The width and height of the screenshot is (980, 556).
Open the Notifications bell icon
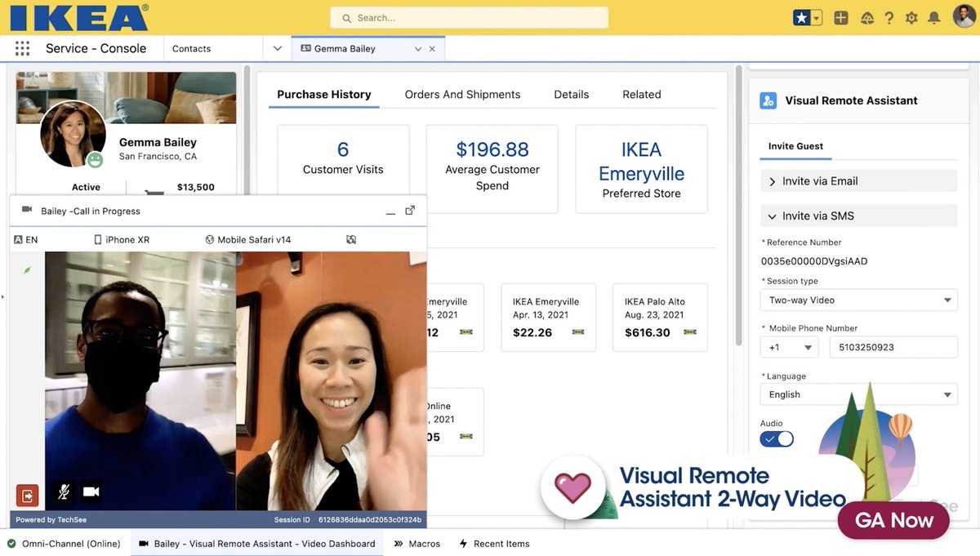934,17
